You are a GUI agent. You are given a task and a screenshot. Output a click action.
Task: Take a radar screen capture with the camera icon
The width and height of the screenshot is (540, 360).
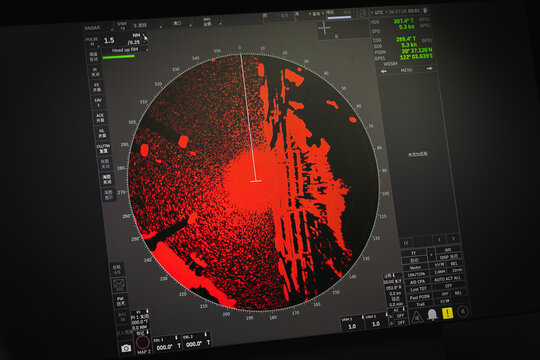pyautogui.click(x=126, y=348)
